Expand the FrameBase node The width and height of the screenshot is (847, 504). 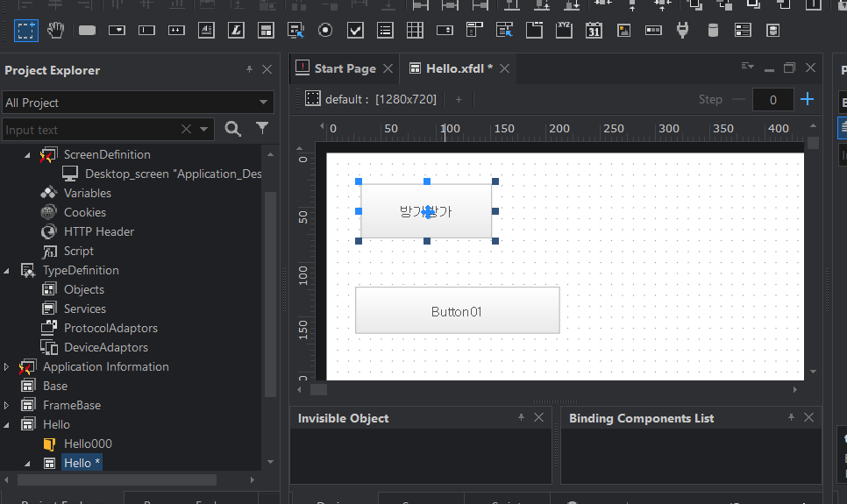click(x=6, y=405)
